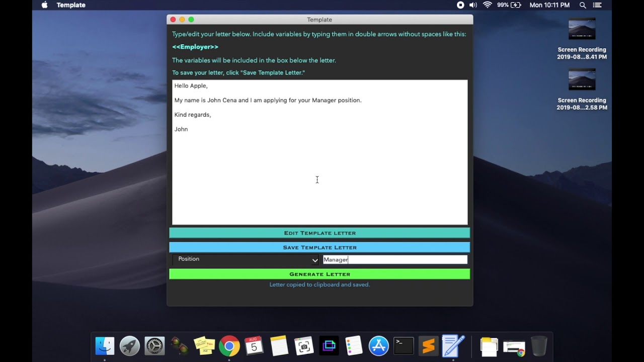Launch Launchpad rocket icon in dock
The image size is (644, 362).
(130, 346)
